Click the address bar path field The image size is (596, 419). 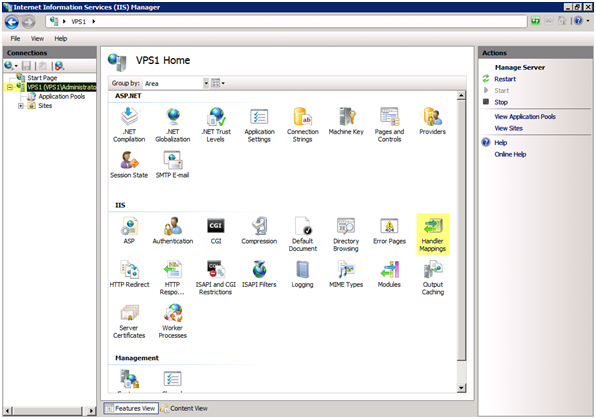(x=286, y=22)
